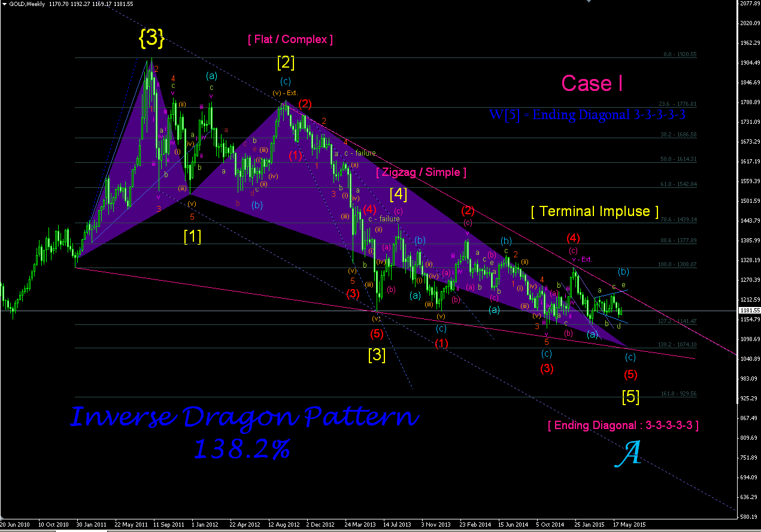761x532 pixels.
Task: Select the magenta 'v - Ext.' label
Action: [x=581, y=259]
